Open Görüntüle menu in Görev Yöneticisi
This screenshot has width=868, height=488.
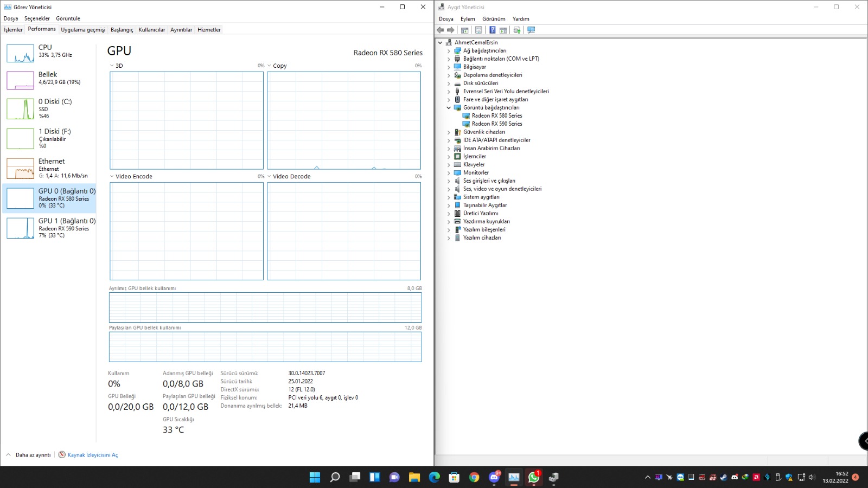pos(68,18)
